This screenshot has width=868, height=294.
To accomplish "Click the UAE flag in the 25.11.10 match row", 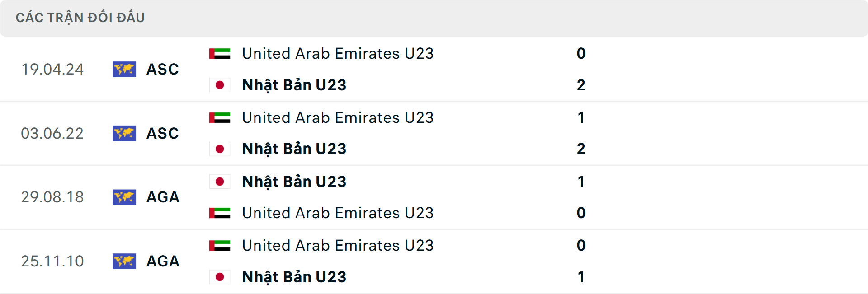I will 220,245.
